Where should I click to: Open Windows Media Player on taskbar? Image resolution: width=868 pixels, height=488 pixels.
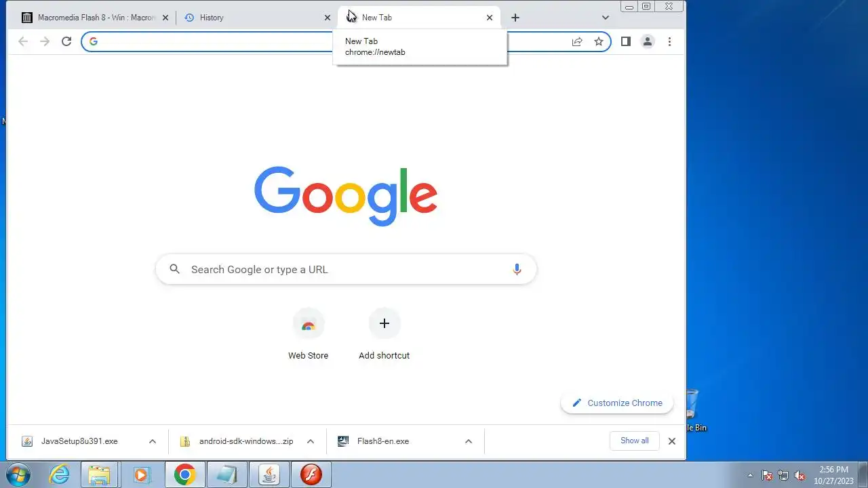142,474
